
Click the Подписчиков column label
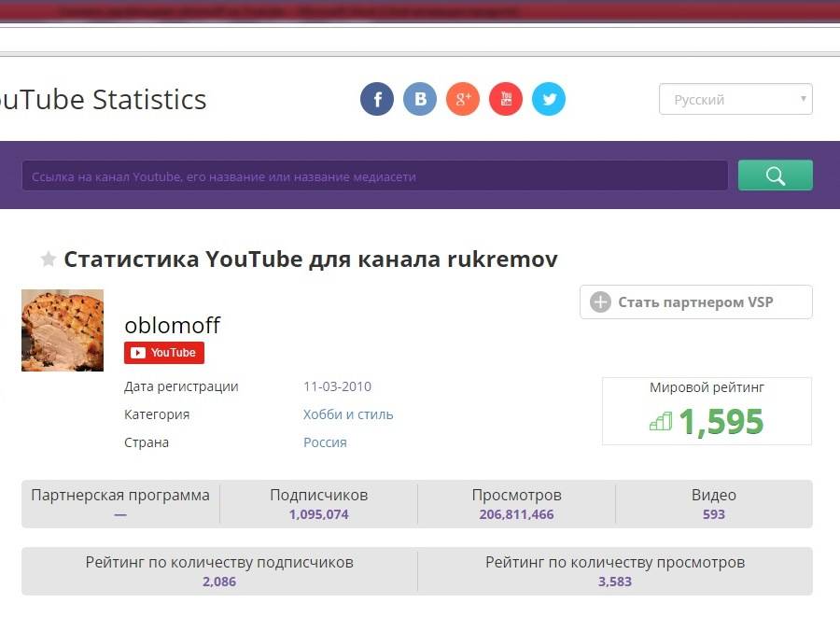[319, 495]
